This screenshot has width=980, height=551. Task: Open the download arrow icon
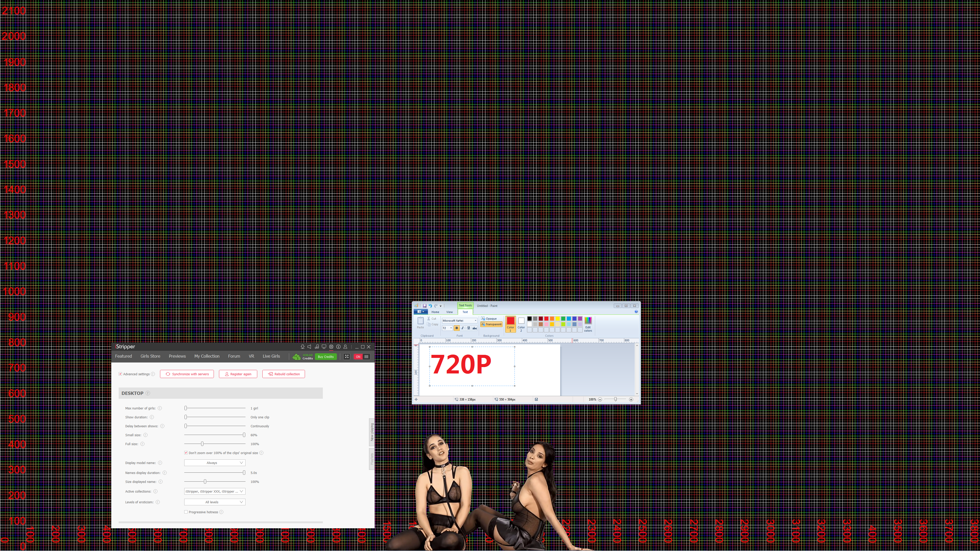302,347
